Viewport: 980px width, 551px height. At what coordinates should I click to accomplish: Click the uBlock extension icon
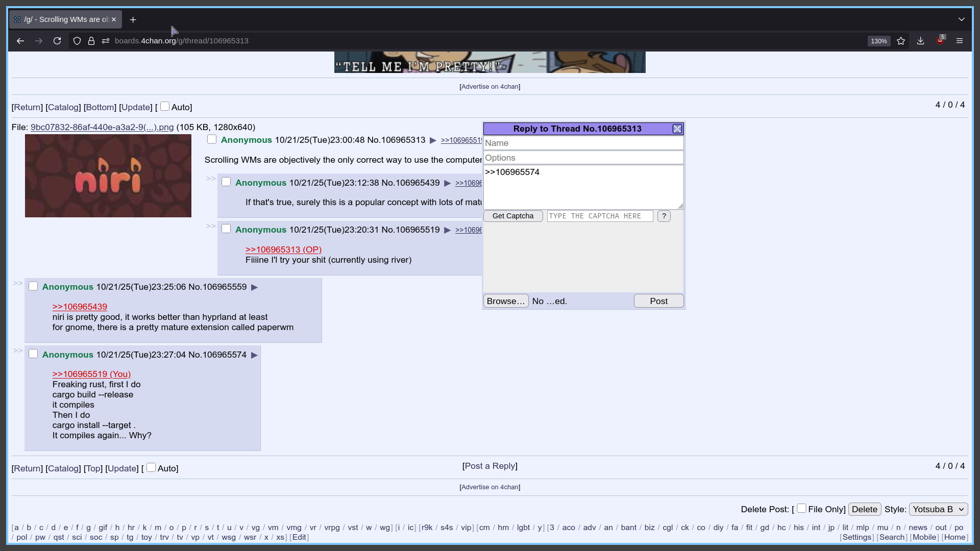[940, 41]
